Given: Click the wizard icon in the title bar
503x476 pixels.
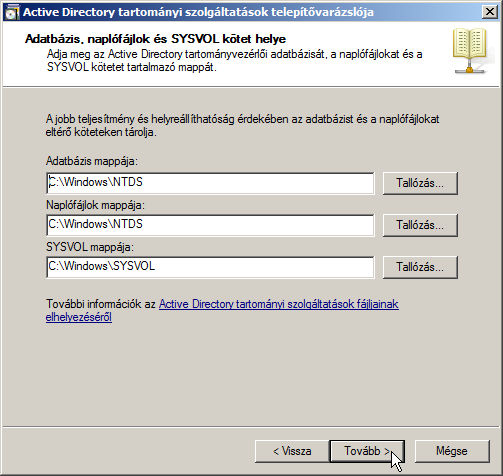Looking at the screenshot, I should click(12, 12).
